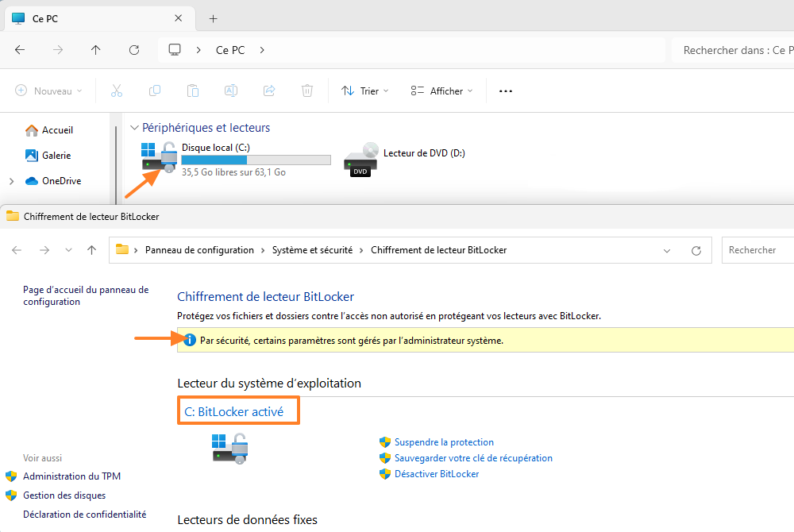Open a new tab with plus button
The image size is (794, 532).
pyautogui.click(x=213, y=18)
